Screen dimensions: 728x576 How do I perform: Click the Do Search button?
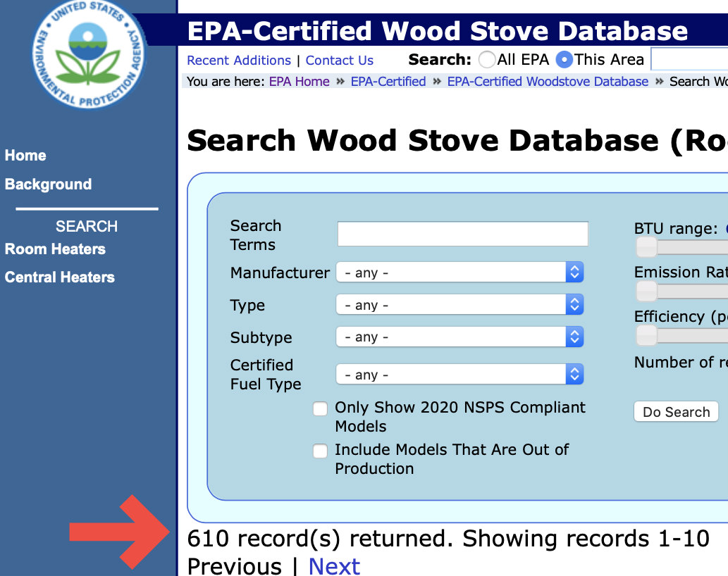coord(676,412)
